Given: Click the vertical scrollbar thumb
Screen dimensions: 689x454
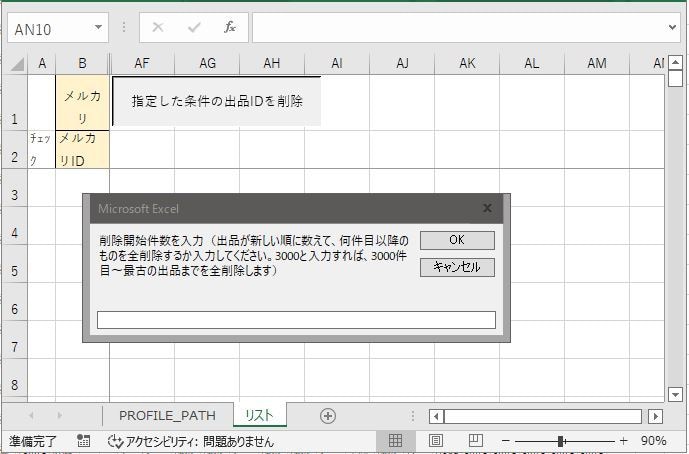Looking at the screenshot, I should click(675, 79).
